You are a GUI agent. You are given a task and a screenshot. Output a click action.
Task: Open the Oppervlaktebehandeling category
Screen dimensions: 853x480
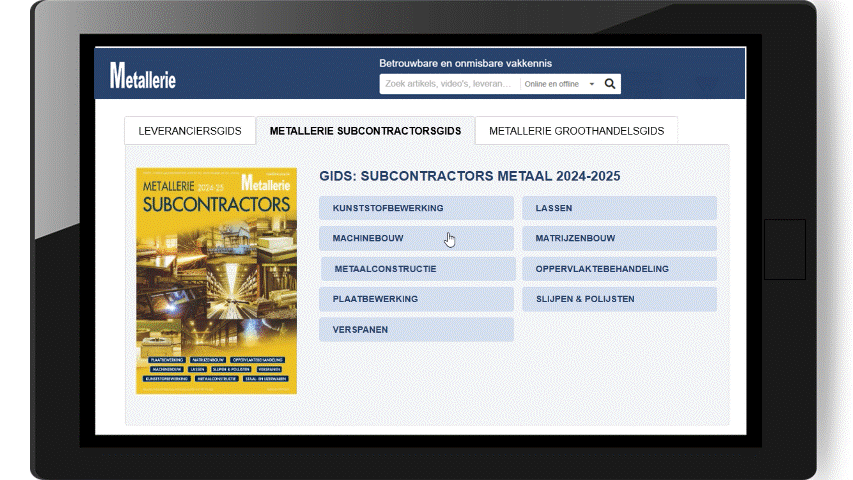(x=619, y=269)
